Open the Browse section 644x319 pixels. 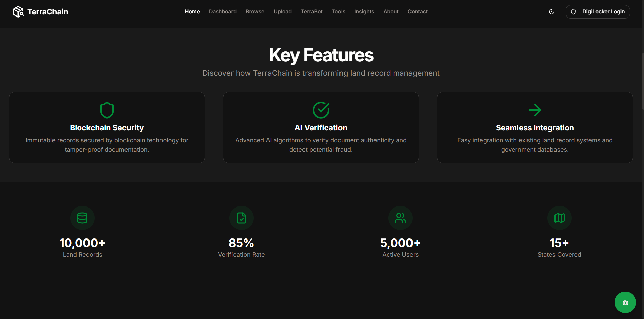click(x=255, y=11)
